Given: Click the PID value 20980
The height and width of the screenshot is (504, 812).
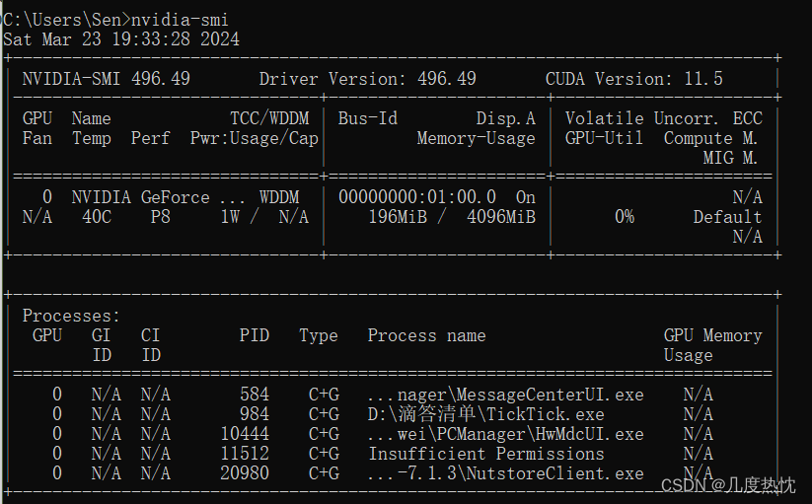Looking at the screenshot, I should point(245,473).
